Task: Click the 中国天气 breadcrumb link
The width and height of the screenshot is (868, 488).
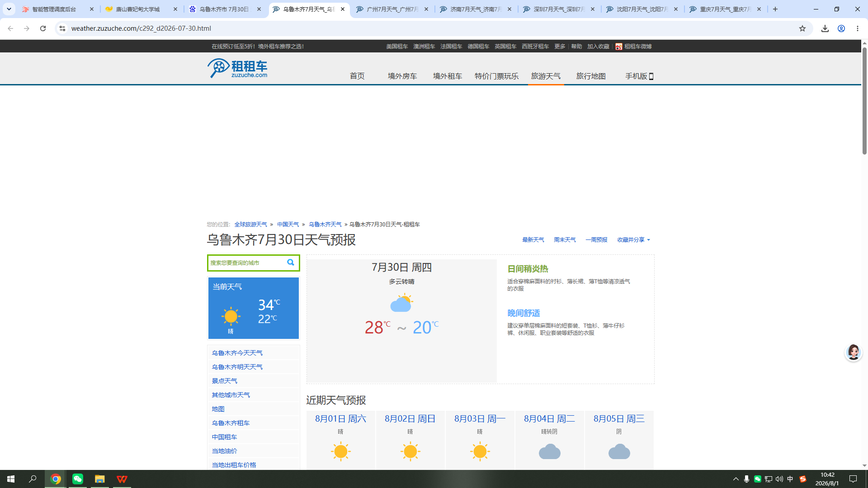Action: coord(288,225)
